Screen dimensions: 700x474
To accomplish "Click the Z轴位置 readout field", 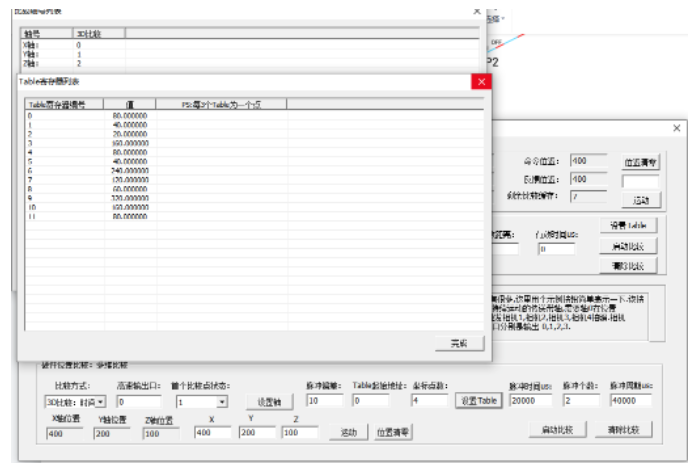I will click(161, 434).
